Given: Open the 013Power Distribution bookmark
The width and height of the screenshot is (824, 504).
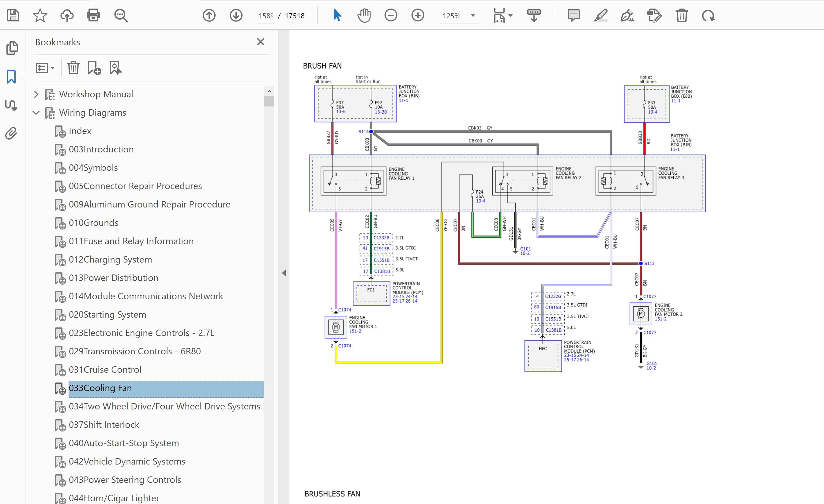Looking at the screenshot, I should (113, 278).
